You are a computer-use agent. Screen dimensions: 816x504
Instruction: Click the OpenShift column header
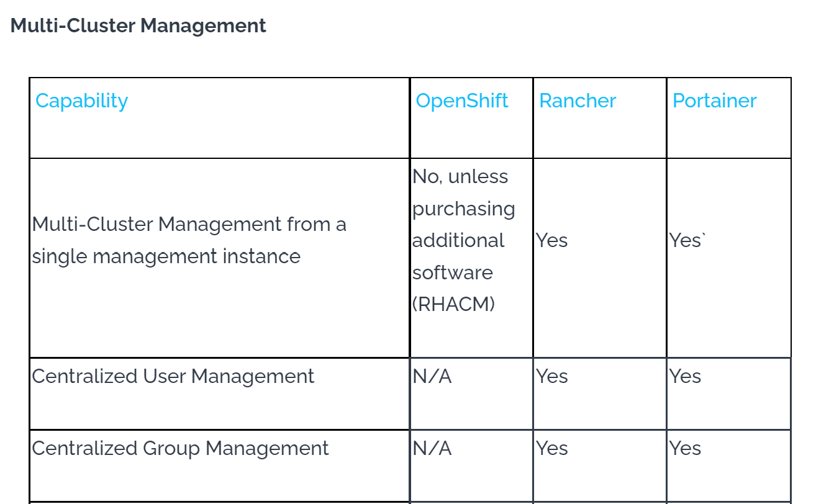(x=462, y=101)
